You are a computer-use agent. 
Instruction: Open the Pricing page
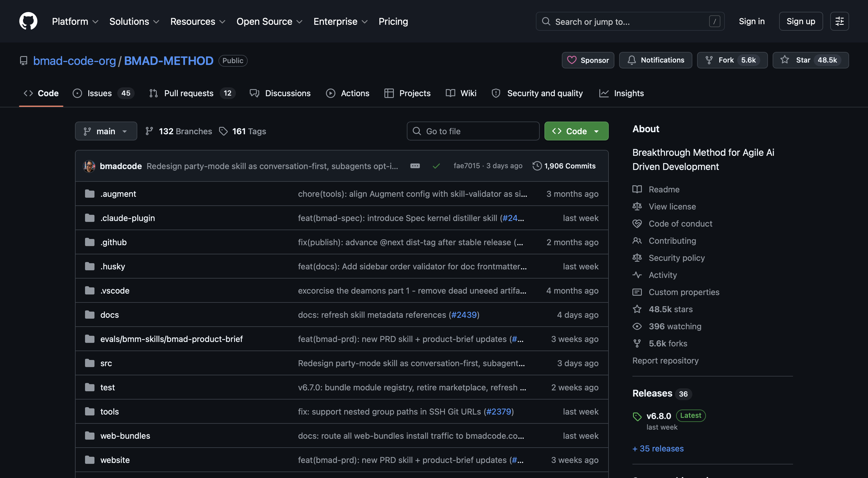(393, 22)
